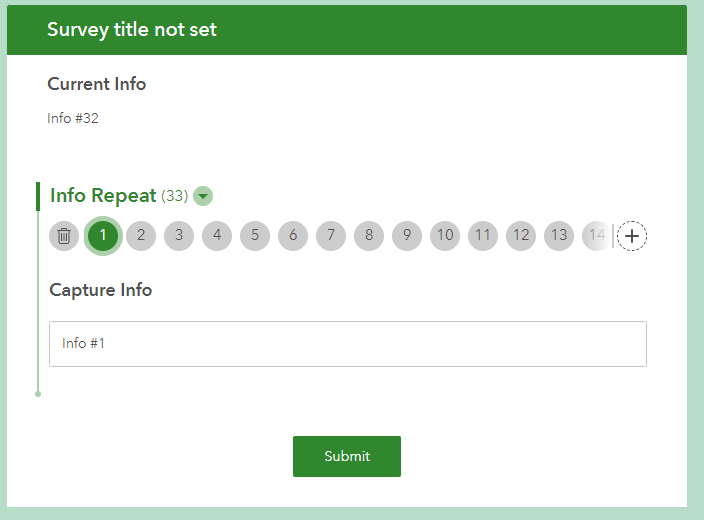
Task: Submit the survey form
Action: coord(347,456)
